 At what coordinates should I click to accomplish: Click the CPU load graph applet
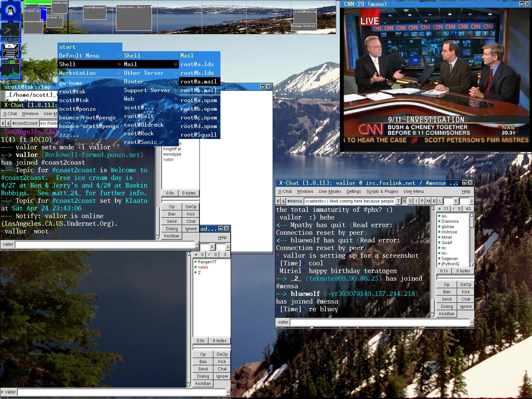[11, 70]
